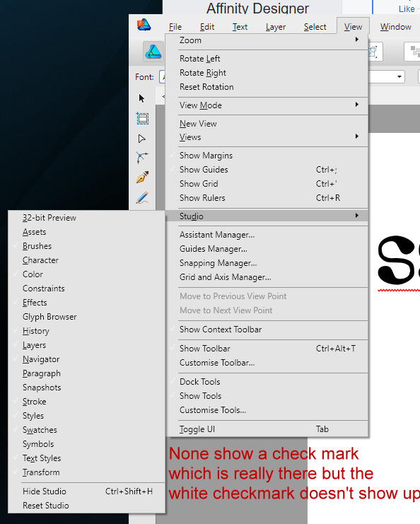Expand the View Mode submenu
The width and height of the screenshot is (420, 524).
[x=267, y=105]
